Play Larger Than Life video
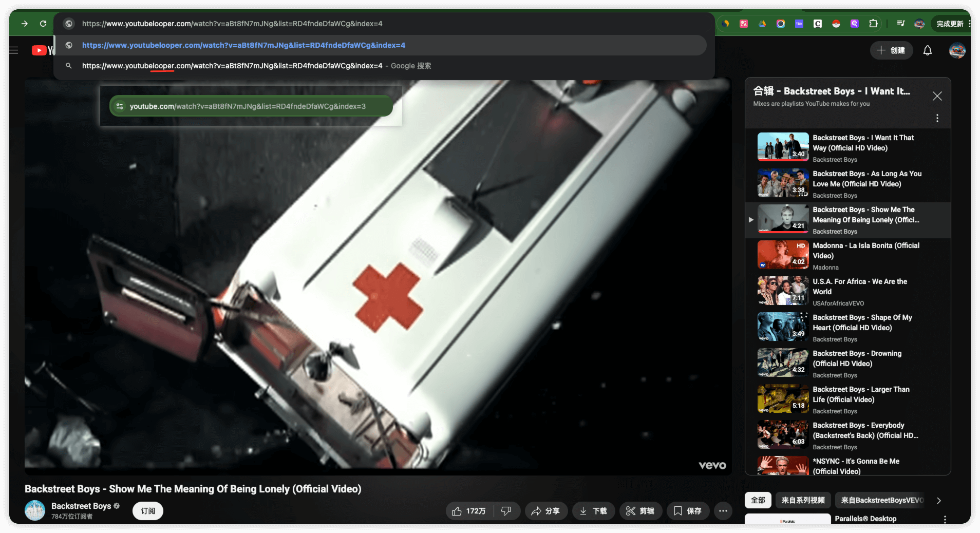 coord(847,399)
